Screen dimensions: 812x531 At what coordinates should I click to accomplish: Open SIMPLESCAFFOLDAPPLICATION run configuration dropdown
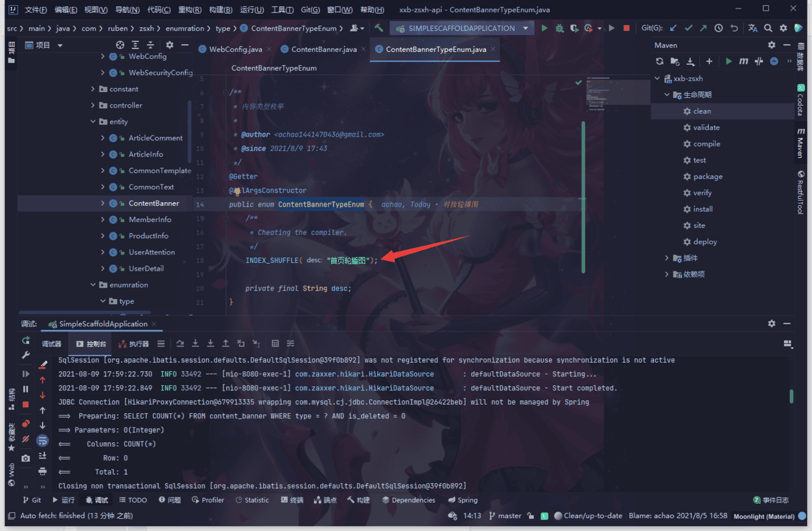click(461, 28)
